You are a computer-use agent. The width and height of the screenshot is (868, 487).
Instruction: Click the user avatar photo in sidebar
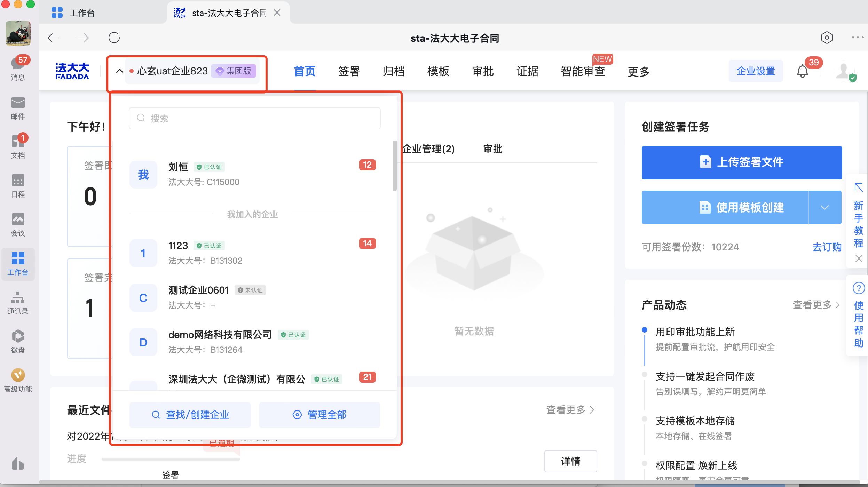[18, 33]
